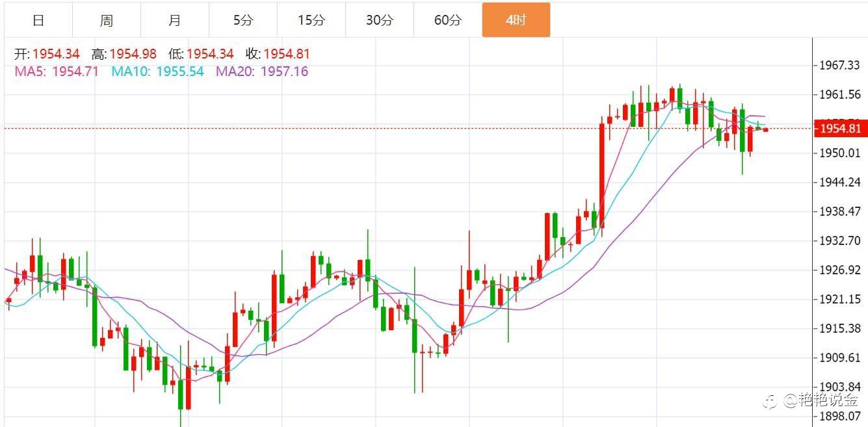The height and width of the screenshot is (427, 868).
Task: Select the 收 closing price reading
Action: 278,55
